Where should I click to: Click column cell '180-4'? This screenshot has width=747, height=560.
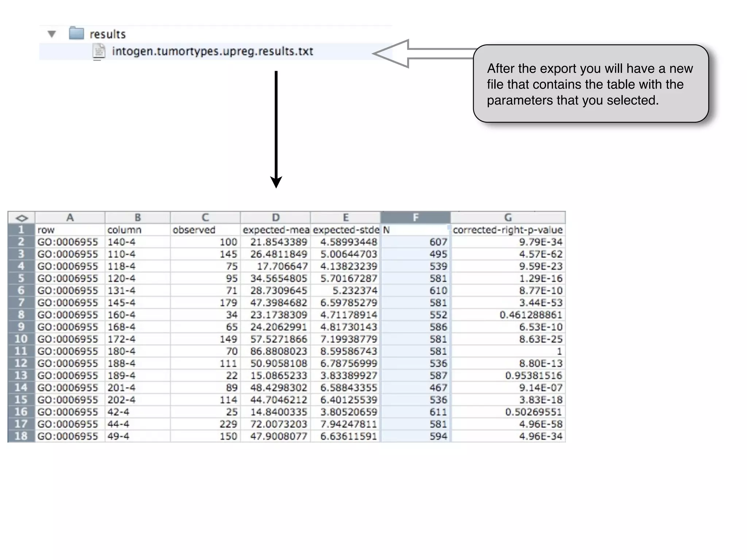[138, 351]
